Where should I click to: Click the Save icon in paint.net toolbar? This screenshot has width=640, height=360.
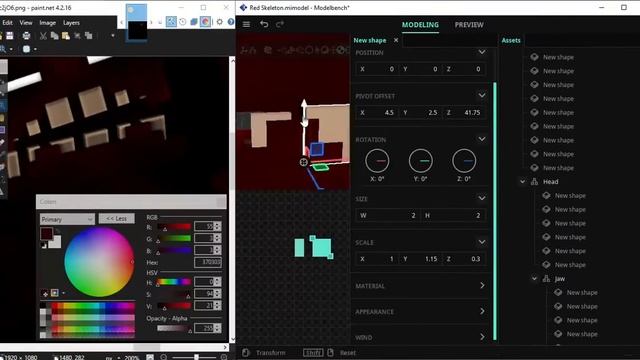(x=10, y=36)
